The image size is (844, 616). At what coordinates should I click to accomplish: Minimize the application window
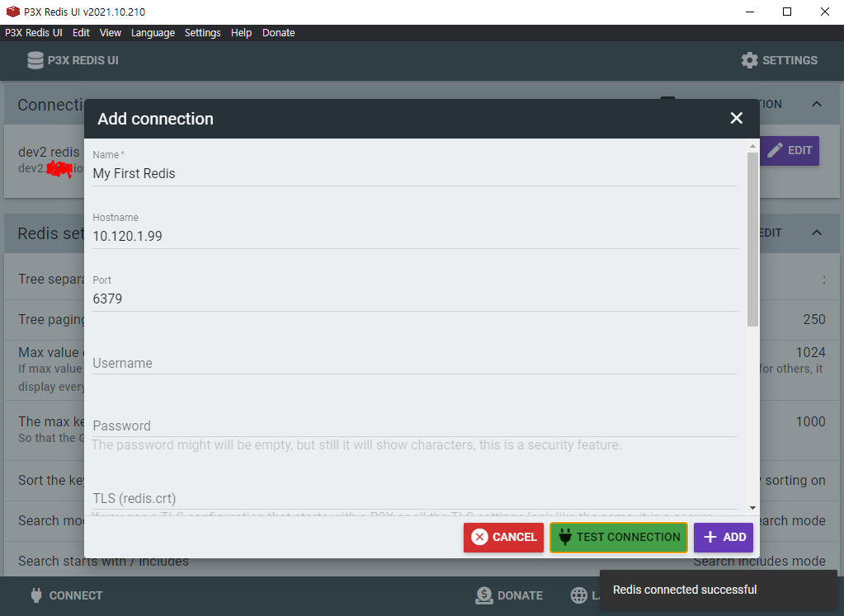click(x=750, y=12)
